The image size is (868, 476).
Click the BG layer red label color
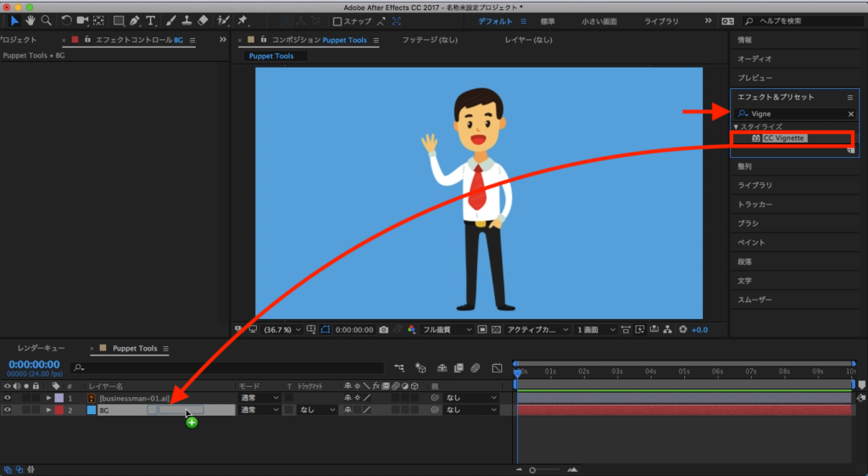pos(58,410)
